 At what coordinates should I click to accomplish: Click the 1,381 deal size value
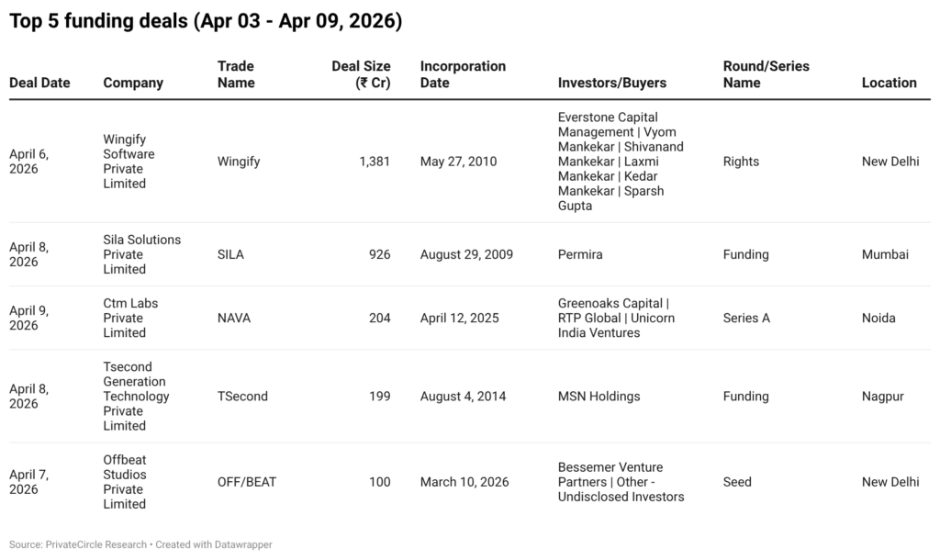point(375,162)
